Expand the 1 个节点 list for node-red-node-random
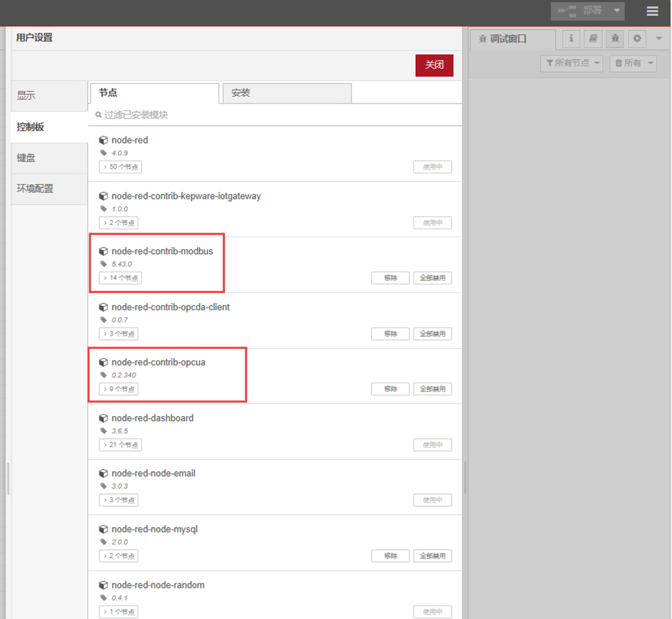This screenshot has width=672, height=619. (x=119, y=612)
